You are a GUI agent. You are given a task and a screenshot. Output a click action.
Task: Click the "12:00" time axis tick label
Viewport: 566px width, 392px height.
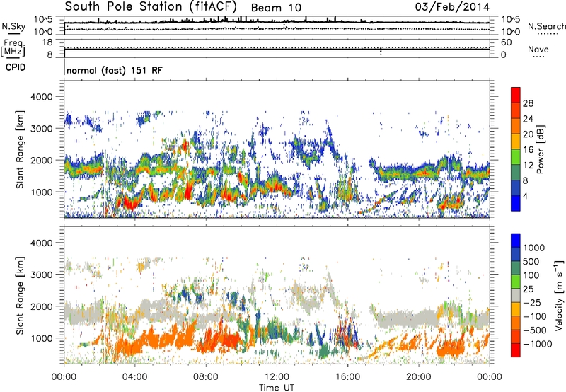[277, 377]
